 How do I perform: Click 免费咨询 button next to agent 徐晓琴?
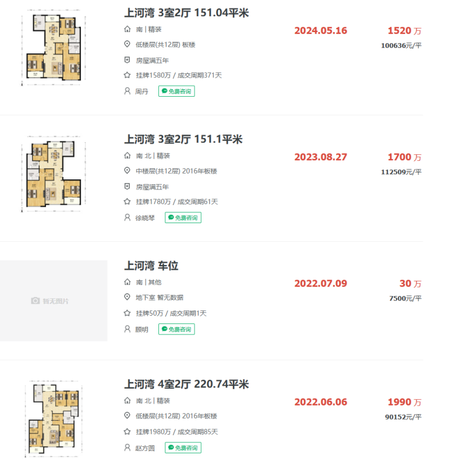point(183,218)
